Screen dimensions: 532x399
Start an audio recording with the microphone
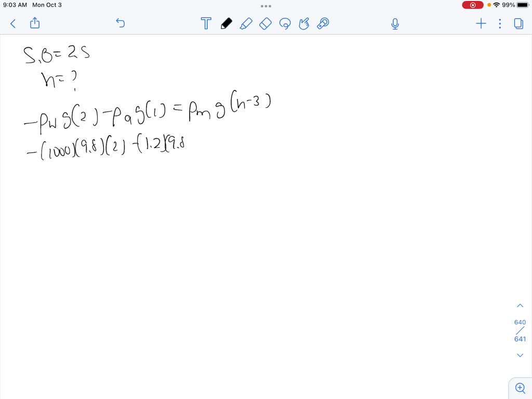coord(395,23)
